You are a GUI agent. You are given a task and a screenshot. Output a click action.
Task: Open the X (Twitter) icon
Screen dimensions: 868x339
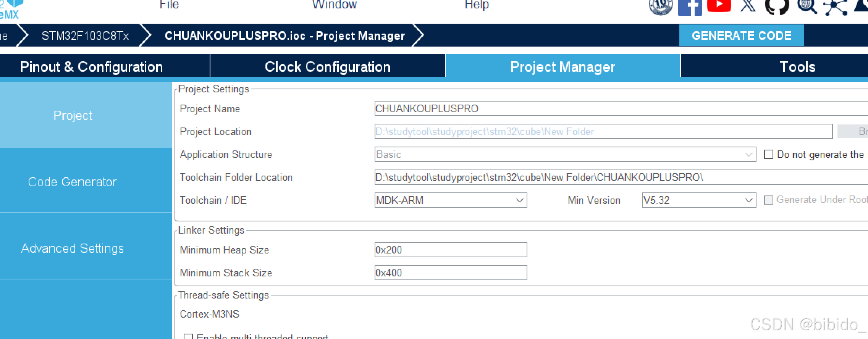tap(748, 6)
